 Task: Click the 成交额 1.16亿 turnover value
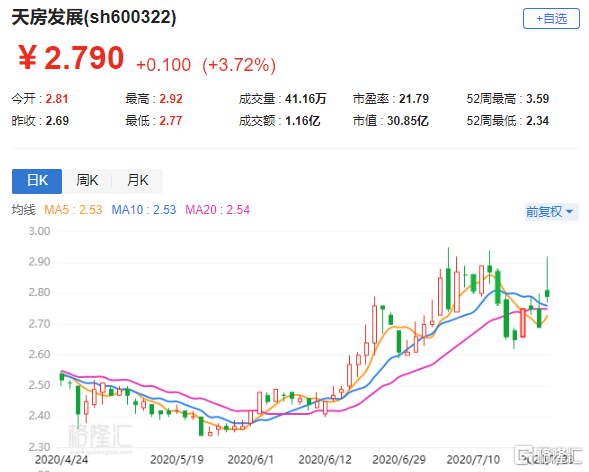pyautogui.click(x=279, y=121)
